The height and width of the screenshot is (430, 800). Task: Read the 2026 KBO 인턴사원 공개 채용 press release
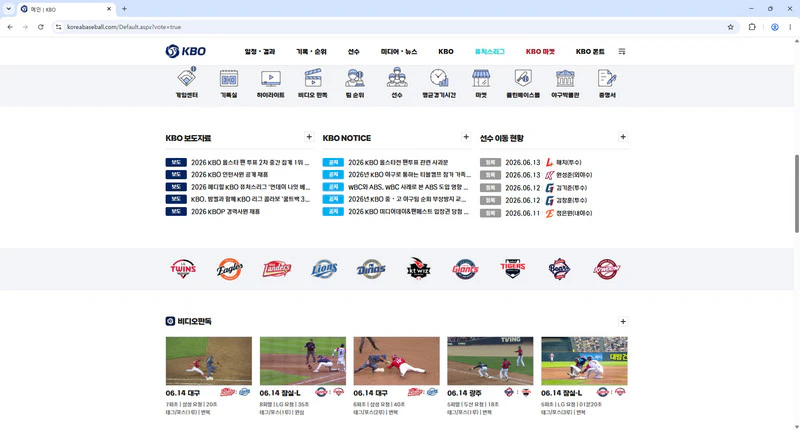(x=230, y=174)
